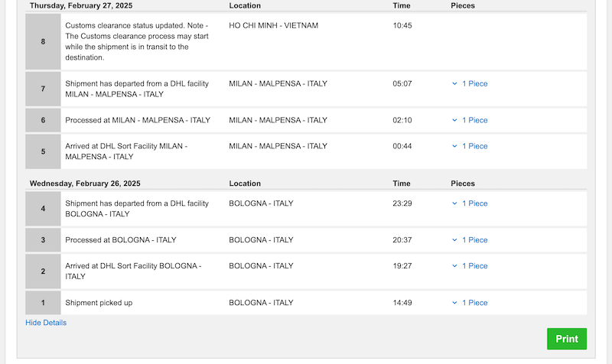The width and height of the screenshot is (612, 364).
Task: Click the Wednesday, February 26, 2025 header
Action: (x=85, y=184)
